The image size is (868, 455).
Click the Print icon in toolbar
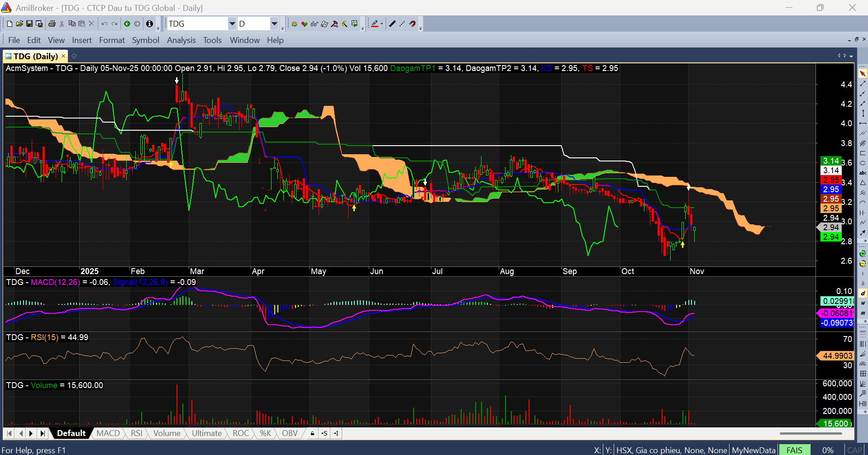[52, 24]
